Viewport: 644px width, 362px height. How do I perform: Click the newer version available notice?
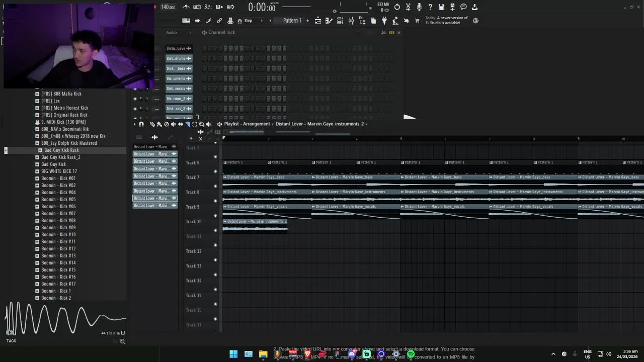click(446, 20)
